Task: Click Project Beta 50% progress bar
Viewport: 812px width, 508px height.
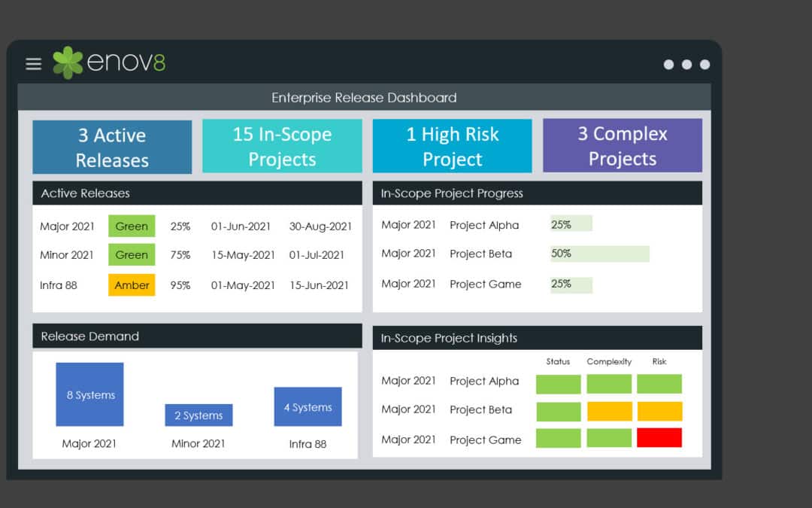Action: [600, 254]
